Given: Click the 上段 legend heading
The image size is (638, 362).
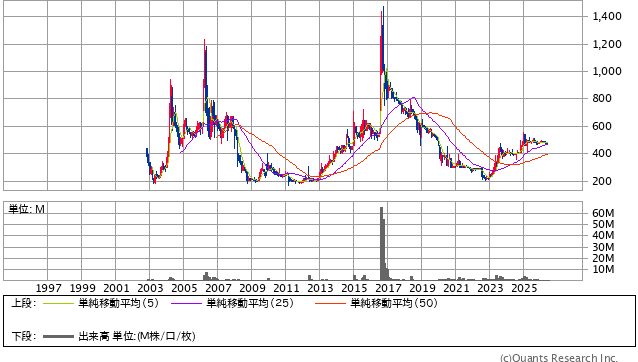Looking at the screenshot, I should [24, 303].
